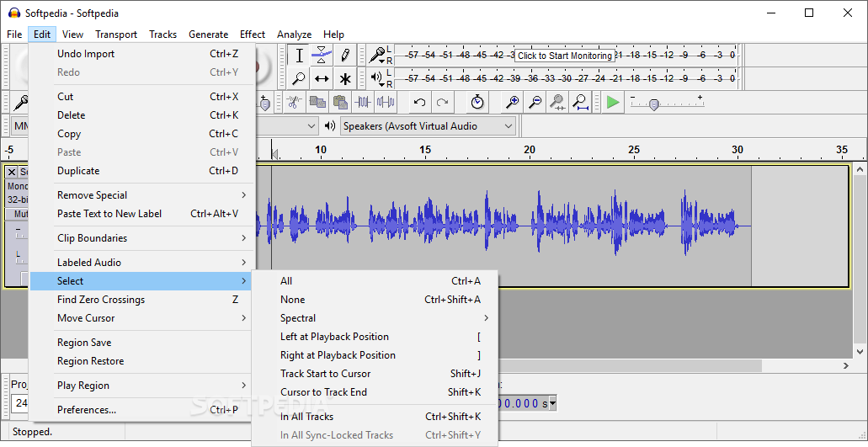The width and height of the screenshot is (868, 447).
Task: Choose Left at Playback Position
Action: pos(375,337)
